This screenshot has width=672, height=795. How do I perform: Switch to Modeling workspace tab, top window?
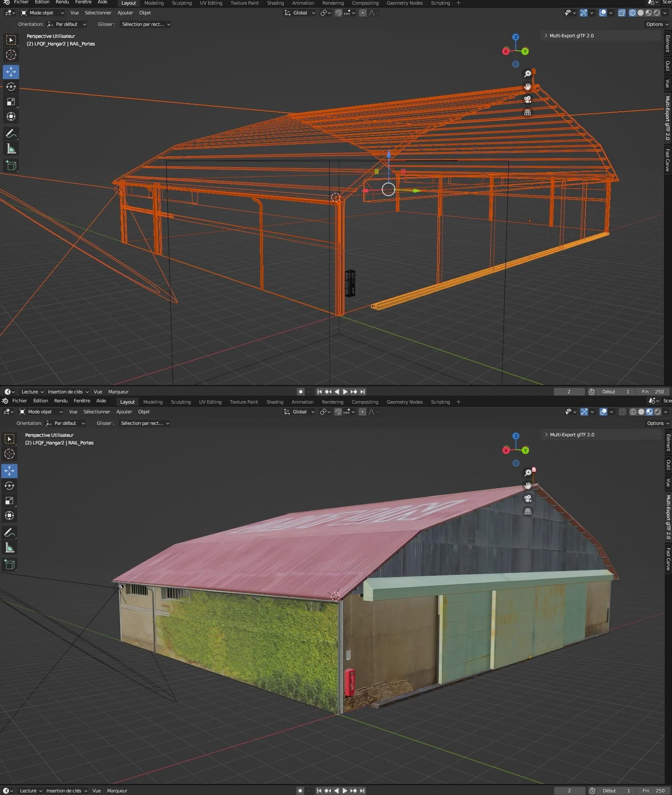pyautogui.click(x=154, y=3)
